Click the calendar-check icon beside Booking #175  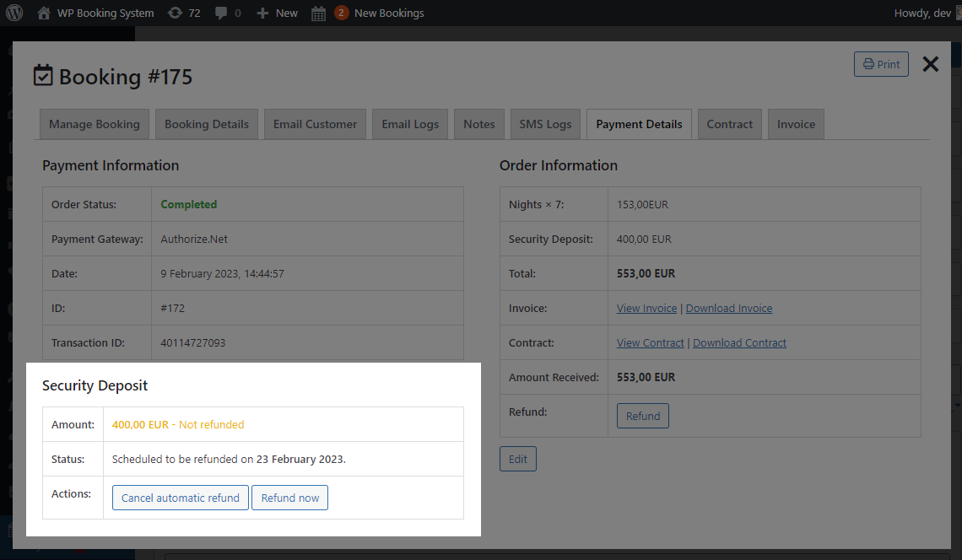43,75
